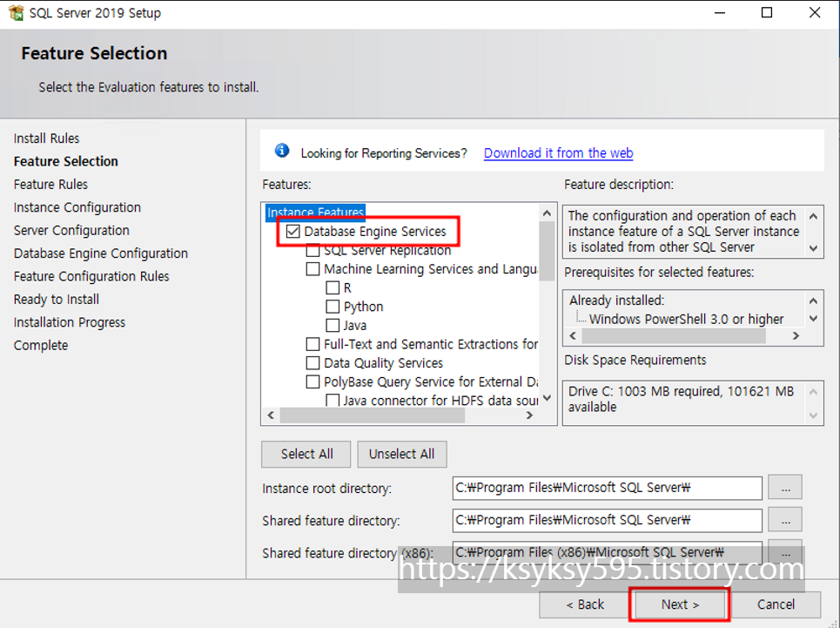840x628 pixels.
Task: Click Features list scroll right arrow
Action: click(530, 415)
